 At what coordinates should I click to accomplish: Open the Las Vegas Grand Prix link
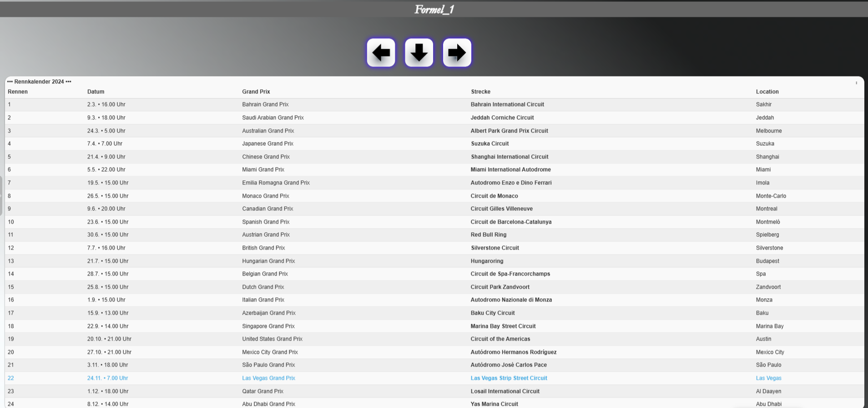[x=268, y=378]
